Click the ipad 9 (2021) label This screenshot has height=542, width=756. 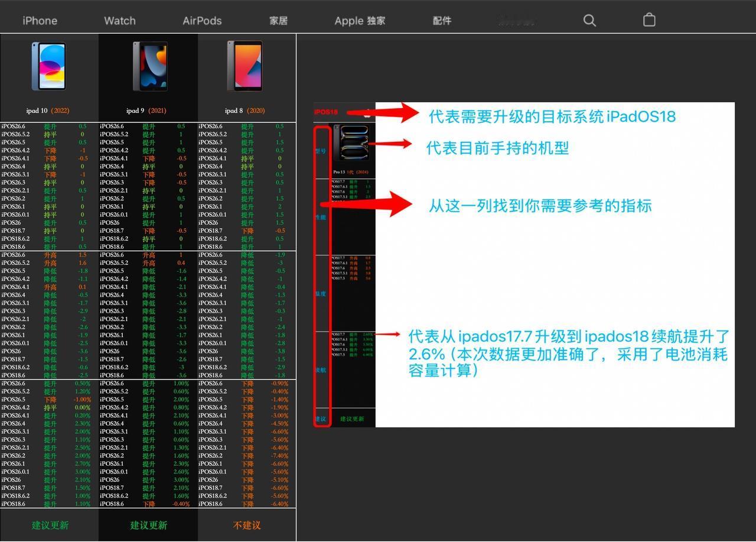coord(146,111)
